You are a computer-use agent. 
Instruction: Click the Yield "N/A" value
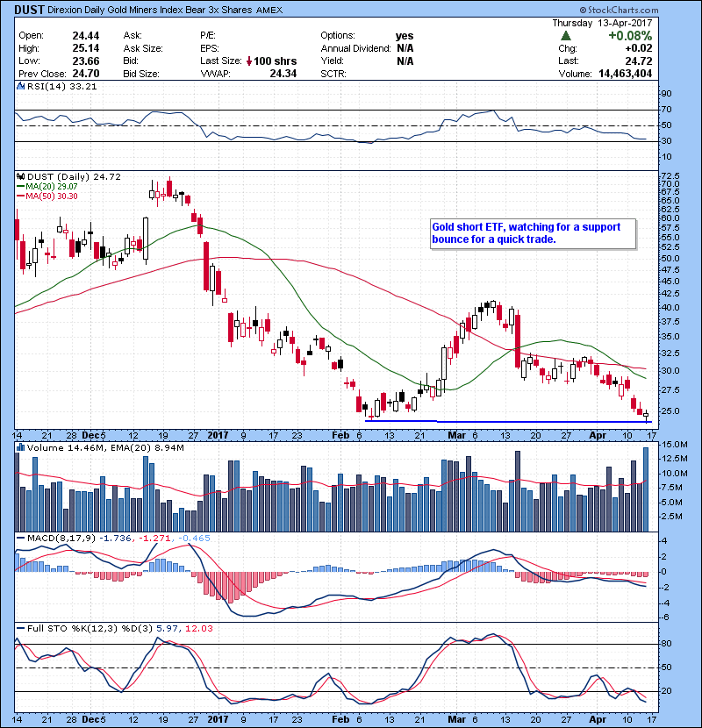tap(405, 61)
